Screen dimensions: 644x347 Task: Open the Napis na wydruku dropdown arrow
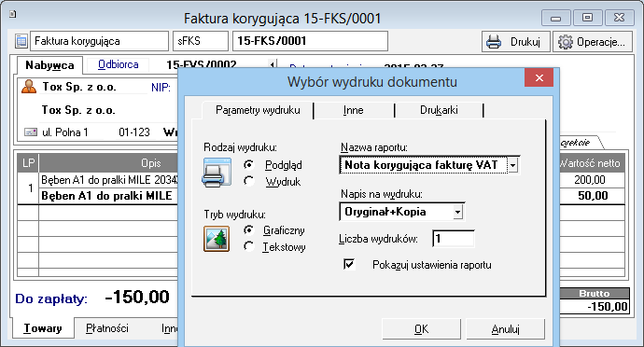[x=458, y=213]
